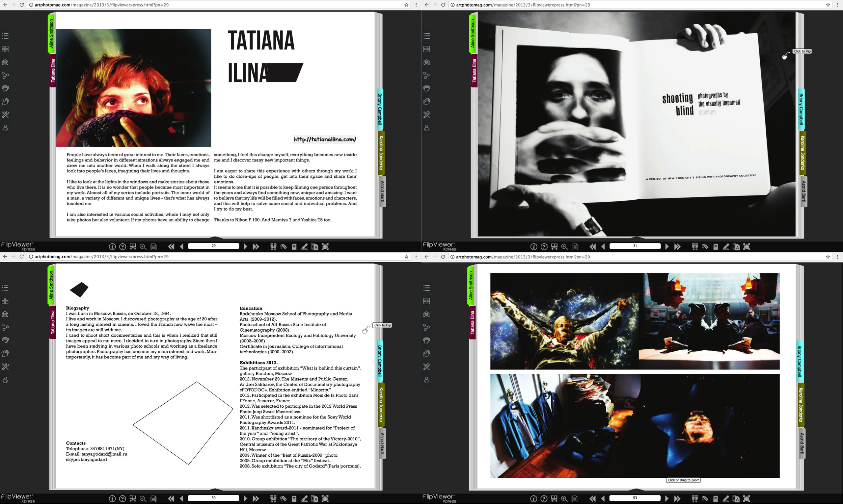Open info icon in page 29 toolbar
Screen dimensions: 843x504
[112, 246]
